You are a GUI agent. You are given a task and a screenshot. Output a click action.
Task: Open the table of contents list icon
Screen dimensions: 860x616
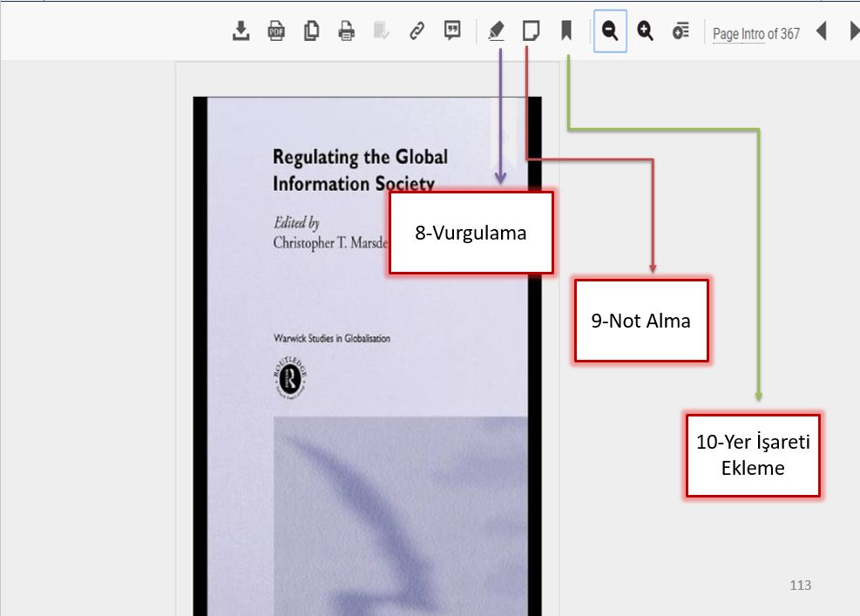point(681,30)
